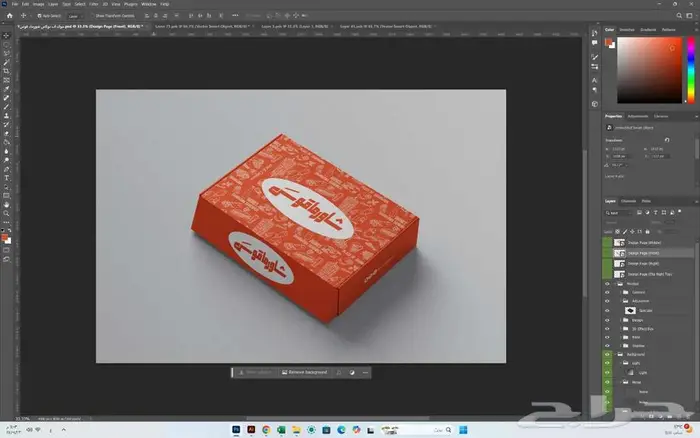The height and width of the screenshot is (438, 700).
Task: Select the Horizontal Type tool
Action: coord(6,178)
